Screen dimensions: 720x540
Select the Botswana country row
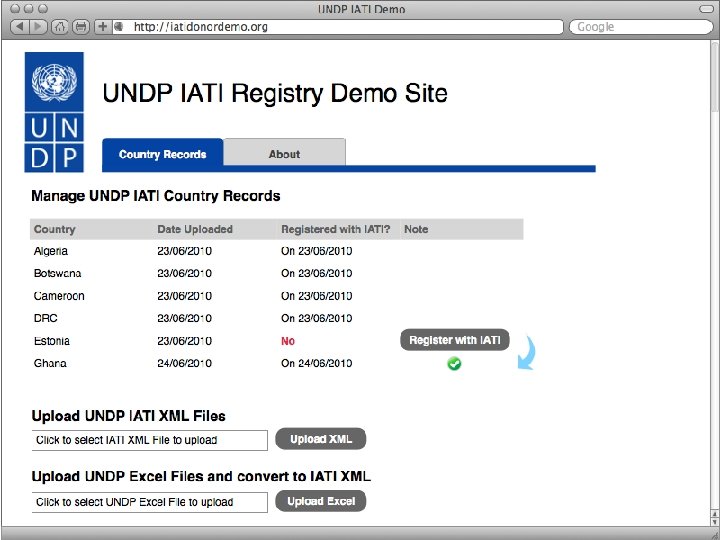point(276,273)
